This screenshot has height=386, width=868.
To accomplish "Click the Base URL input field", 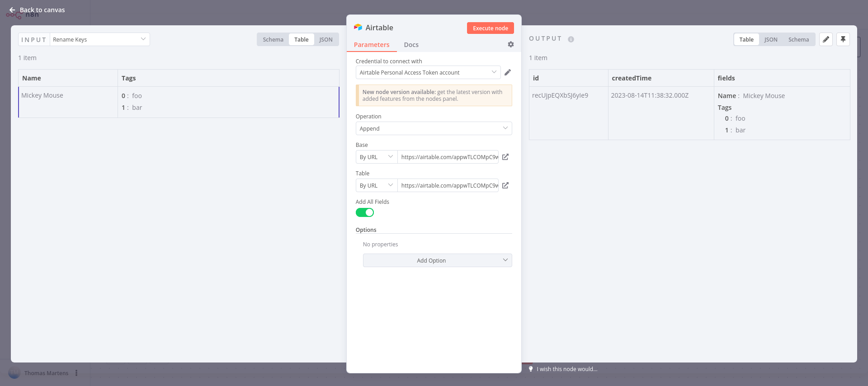I will pyautogui.click(x=448, y=157).
